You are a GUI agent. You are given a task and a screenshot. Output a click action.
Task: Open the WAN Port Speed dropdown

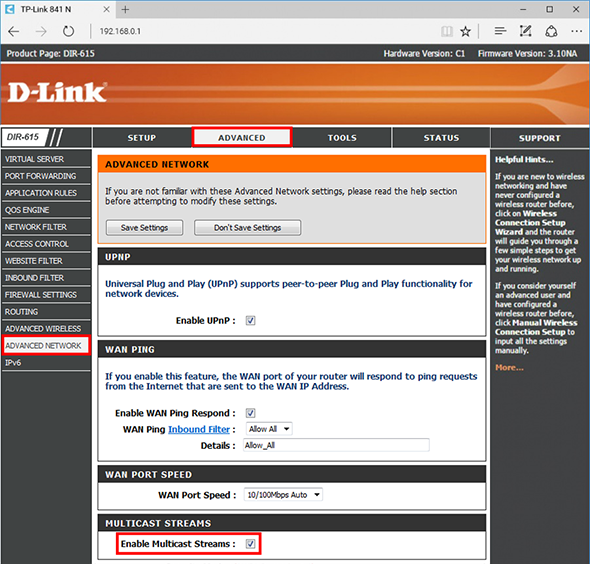[x=283, y=495]
